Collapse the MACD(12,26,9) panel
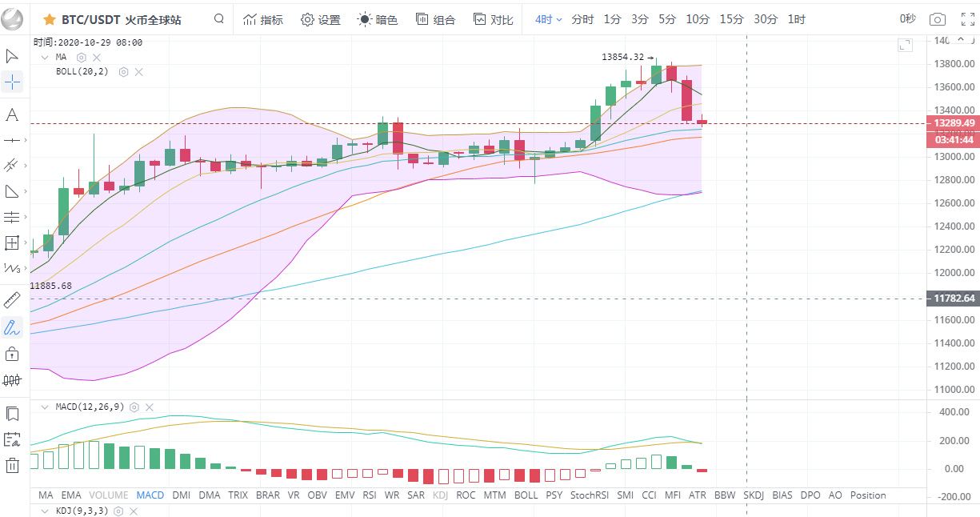 (x=44, y=407)
